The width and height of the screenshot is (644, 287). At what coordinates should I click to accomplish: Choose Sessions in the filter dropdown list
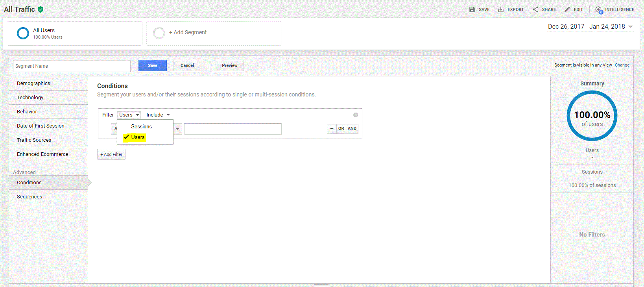141,126
